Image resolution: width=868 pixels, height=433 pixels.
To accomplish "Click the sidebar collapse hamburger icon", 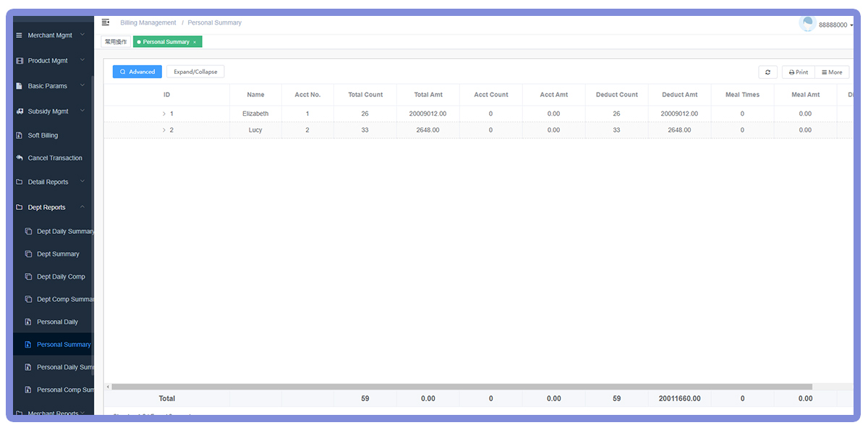I will (x=106, y=22).
